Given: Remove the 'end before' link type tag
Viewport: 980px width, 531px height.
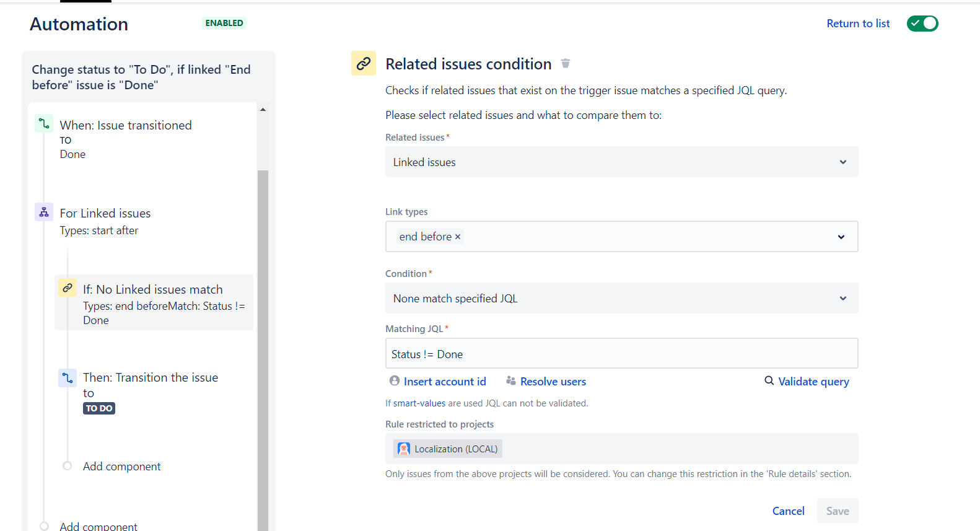Looking at the screenshot, I should point(458,237).
